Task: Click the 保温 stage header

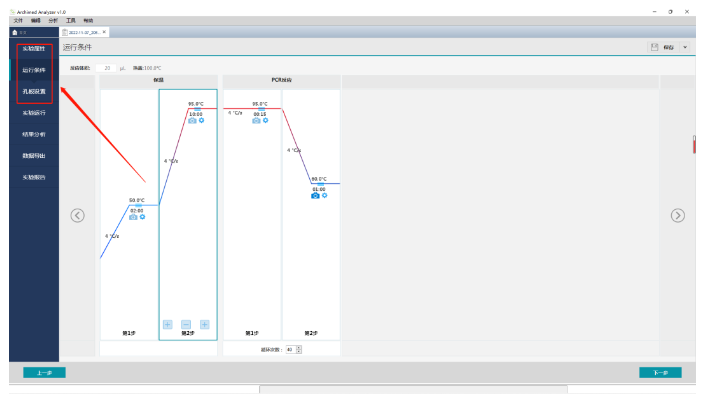Action: tap(159, 80)
